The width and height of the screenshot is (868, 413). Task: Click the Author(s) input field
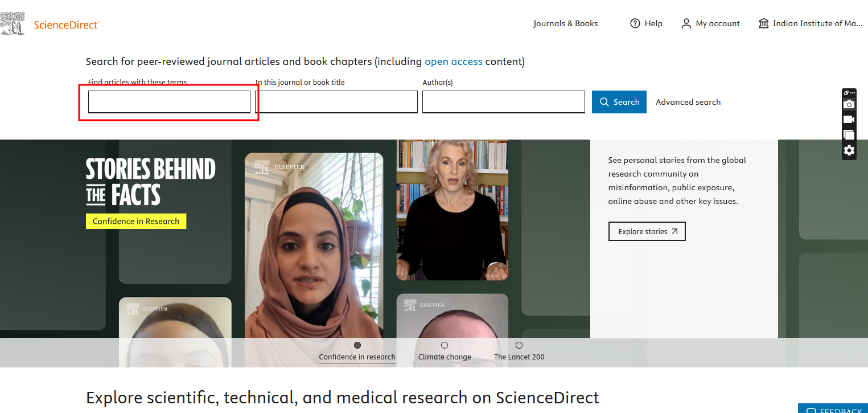(503, 102)
